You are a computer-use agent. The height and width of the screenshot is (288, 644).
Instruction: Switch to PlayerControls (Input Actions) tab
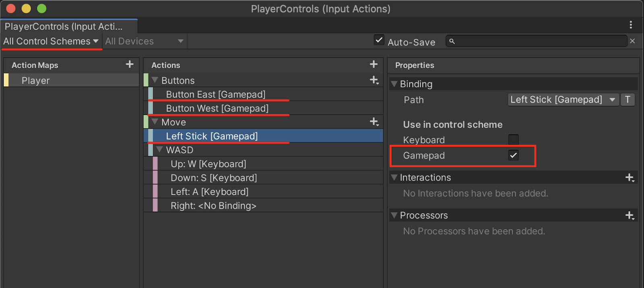pyautogui.click(x=64, y=27)
